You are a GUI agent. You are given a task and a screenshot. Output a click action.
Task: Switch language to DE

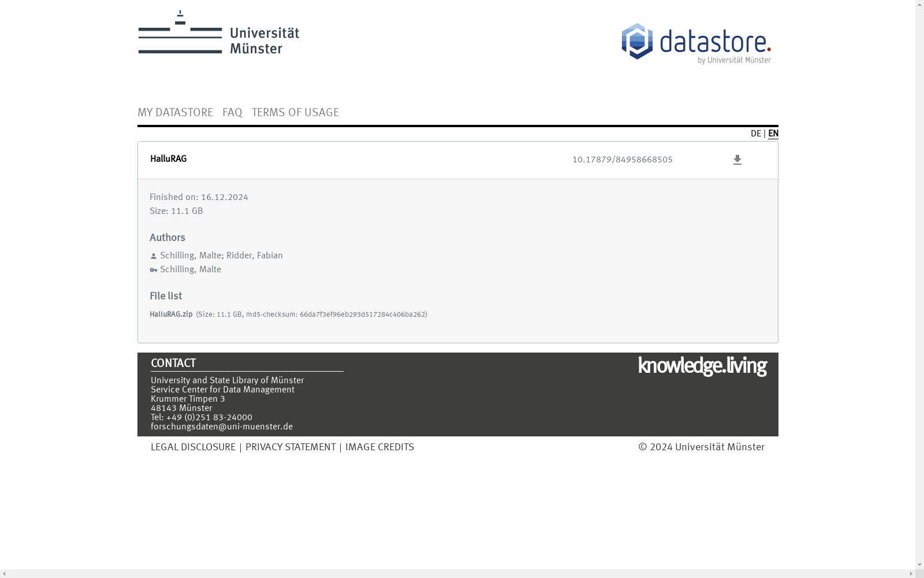point(755,134)
